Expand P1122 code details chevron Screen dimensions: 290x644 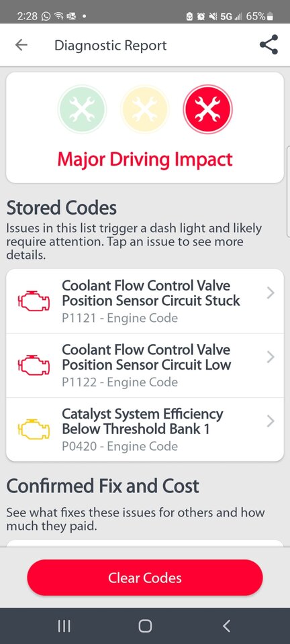coord(271,358)
